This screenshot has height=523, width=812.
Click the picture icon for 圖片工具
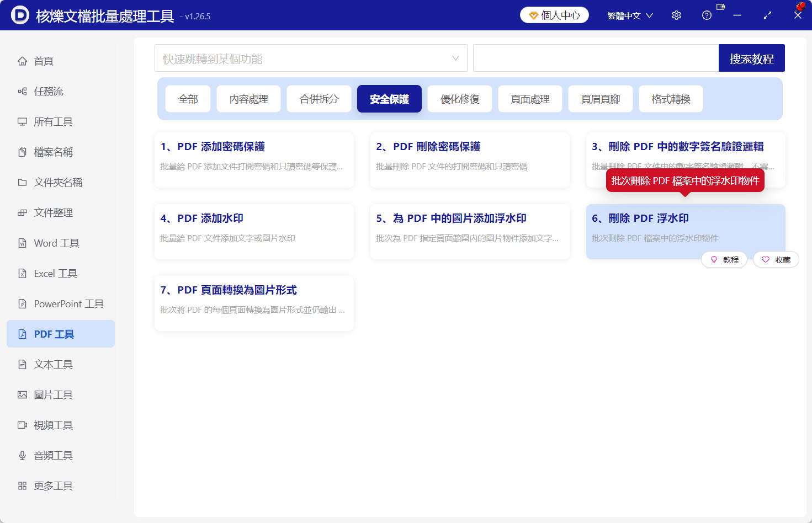22,395
